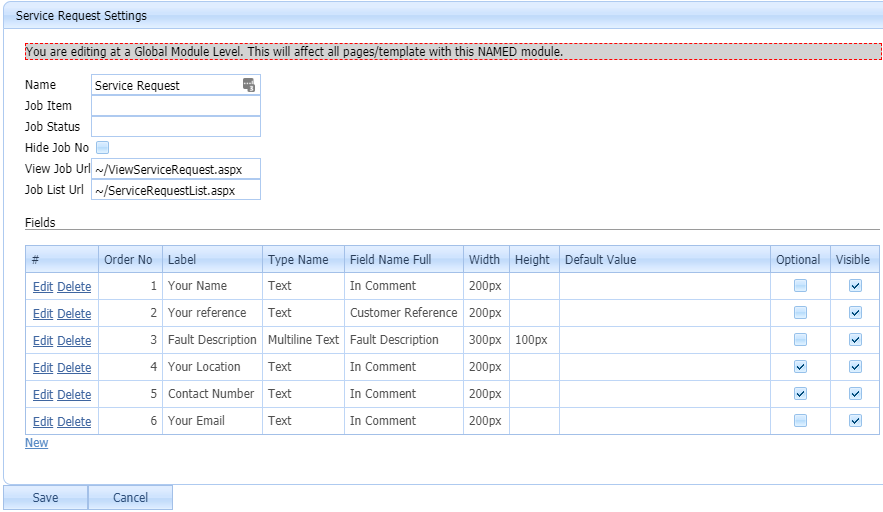Focus the Job Item input field

(x=175, y=106)
